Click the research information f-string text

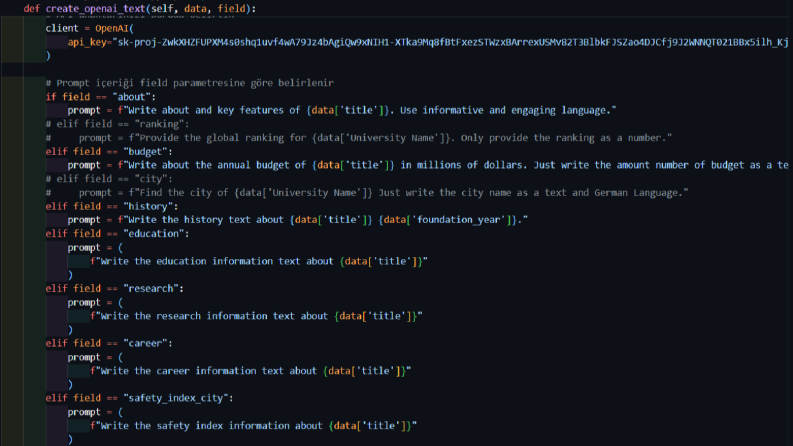(256, 316)
